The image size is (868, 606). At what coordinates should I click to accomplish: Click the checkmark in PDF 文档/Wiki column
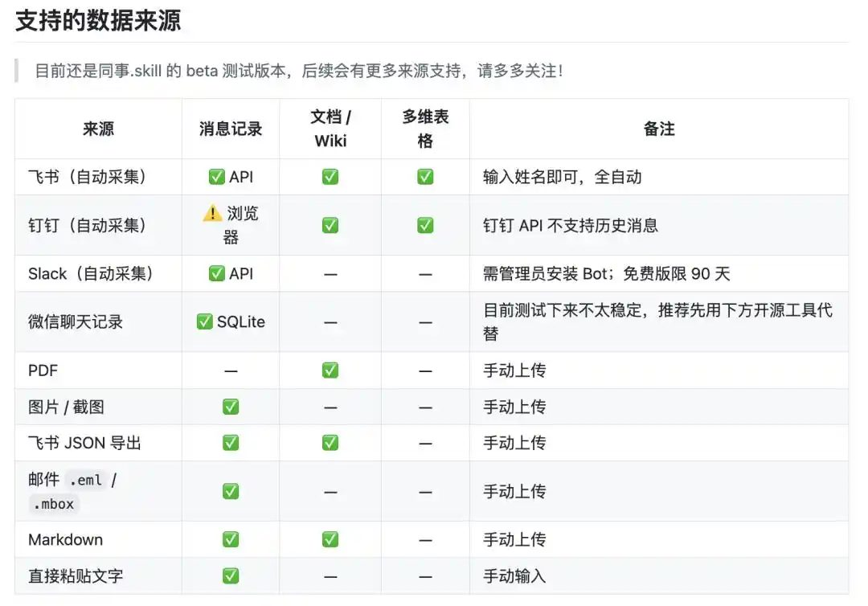330,370
